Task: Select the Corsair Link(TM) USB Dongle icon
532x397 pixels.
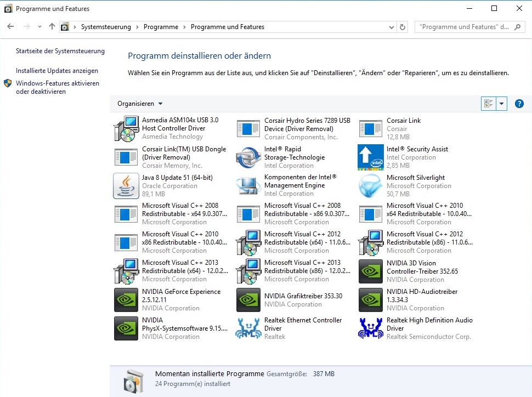Action: pyautogui.click(x=126, y=157)
